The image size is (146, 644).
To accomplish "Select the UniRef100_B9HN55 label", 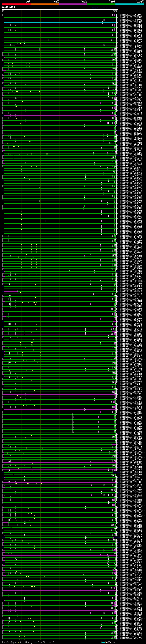I will click(131, 100).
